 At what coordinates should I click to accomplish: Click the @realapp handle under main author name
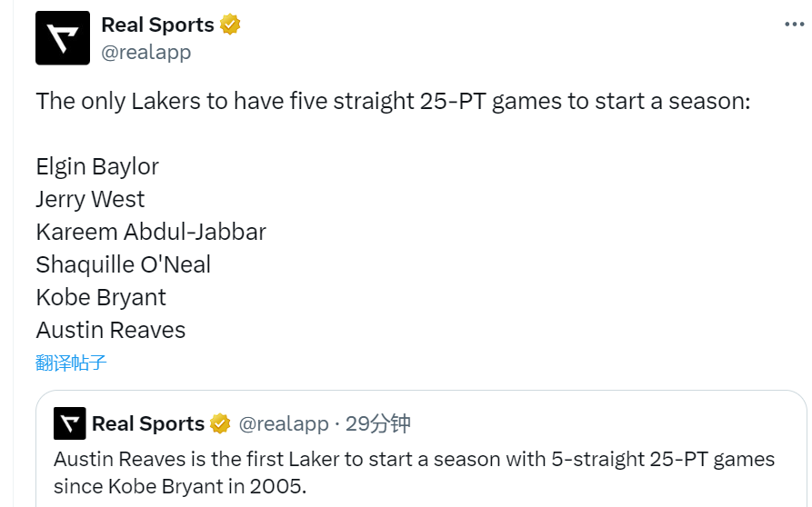pos(145,52)
